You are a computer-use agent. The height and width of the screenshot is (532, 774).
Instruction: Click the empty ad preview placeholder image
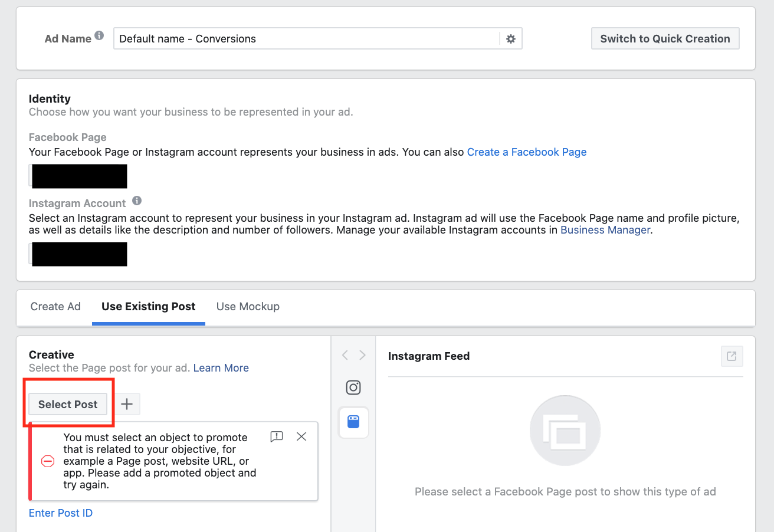click(565, 431)
